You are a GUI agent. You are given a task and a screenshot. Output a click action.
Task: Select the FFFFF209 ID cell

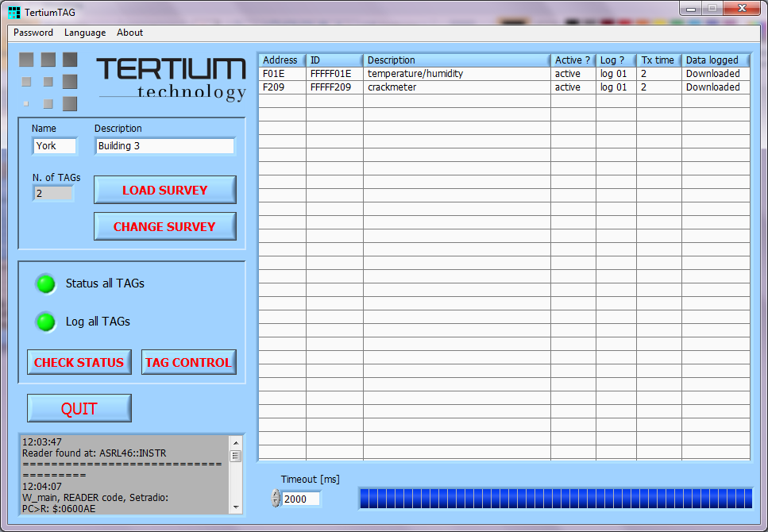coord(334,87)
